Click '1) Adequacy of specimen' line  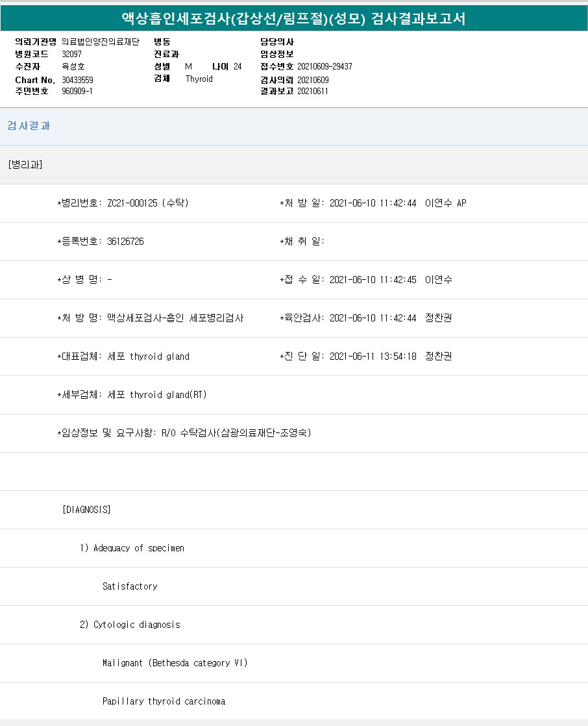tap(132, 548)
